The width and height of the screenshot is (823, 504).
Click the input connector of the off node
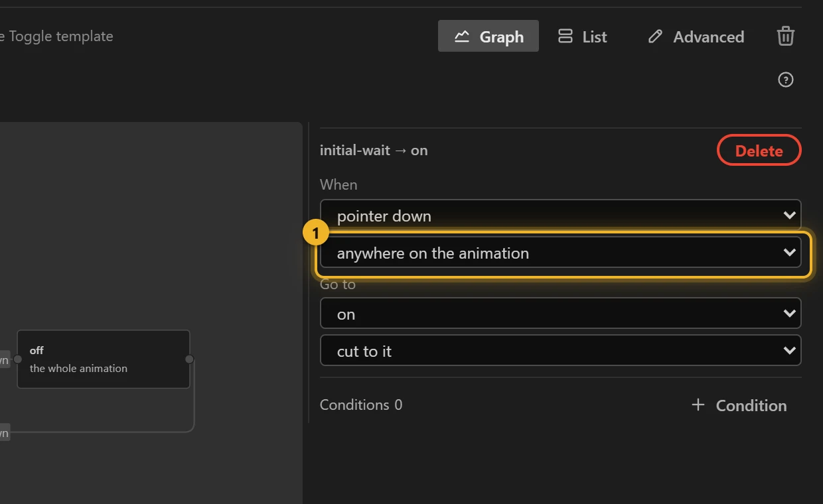(18, 359)
